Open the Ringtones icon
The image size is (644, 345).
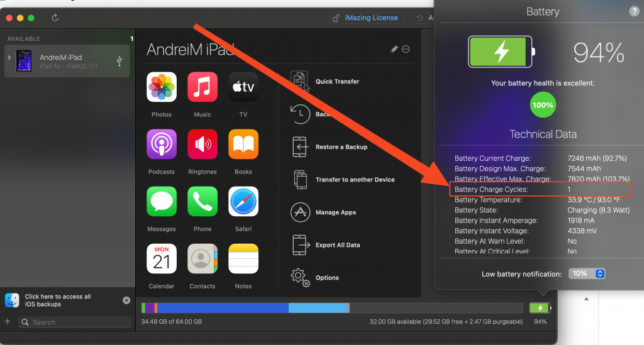pos(203,144)
